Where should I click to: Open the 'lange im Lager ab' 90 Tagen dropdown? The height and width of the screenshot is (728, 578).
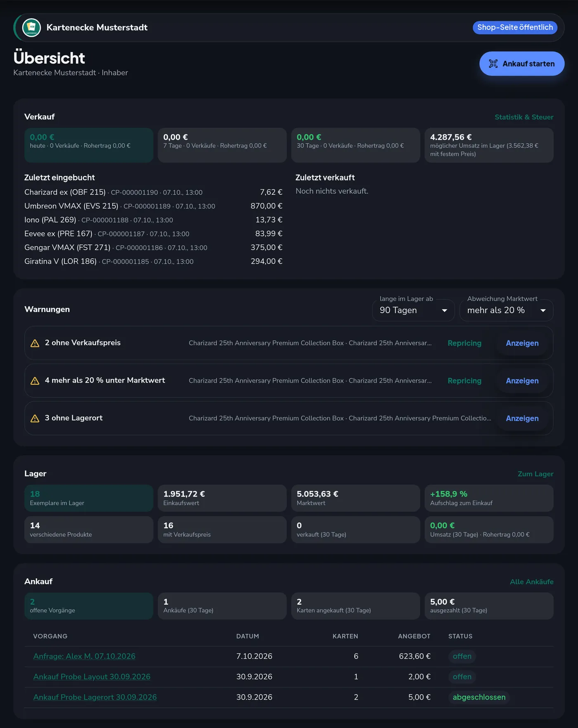[x=413, y=310]
